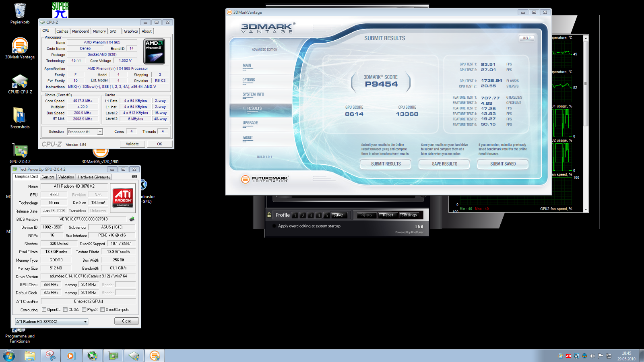Open Settings in Afterburner
Image resolution: width=644 pixels, height=362 pixels.
(409, 215)
